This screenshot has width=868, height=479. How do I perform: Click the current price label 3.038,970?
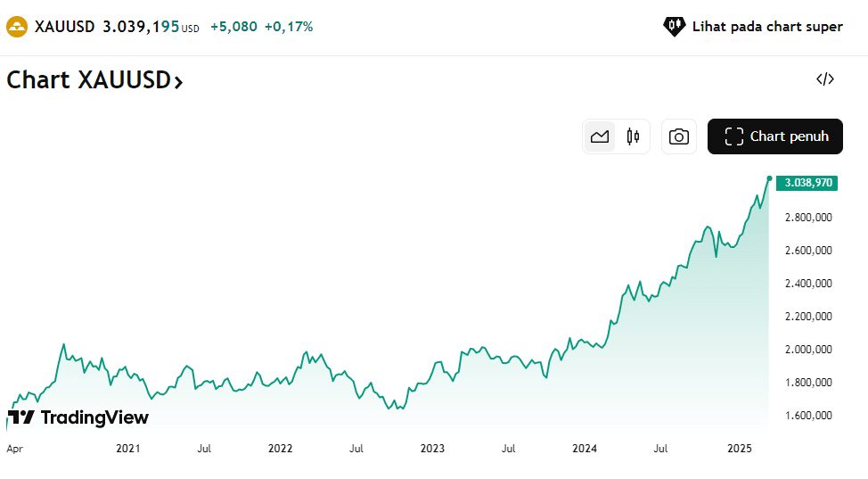(x=808, y=183)
